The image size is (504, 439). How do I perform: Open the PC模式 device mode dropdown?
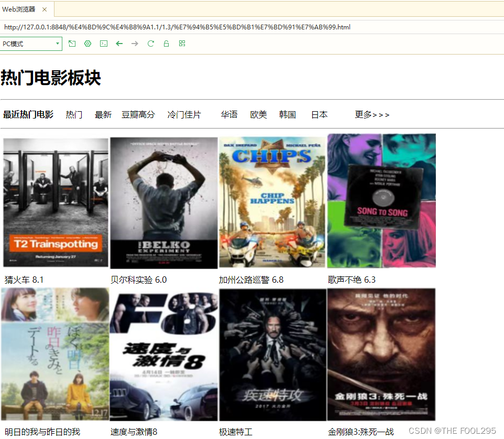pyautogui.click(x=31, y=44)
